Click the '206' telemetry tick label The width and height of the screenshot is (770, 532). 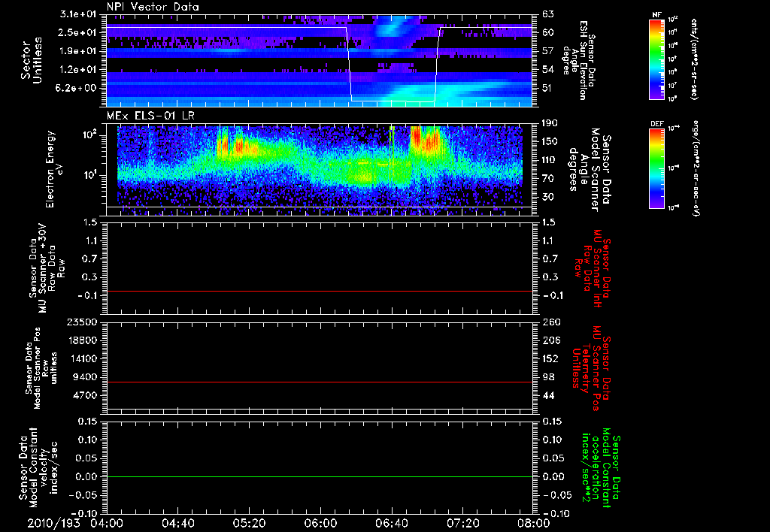click(x=551, y=340)
